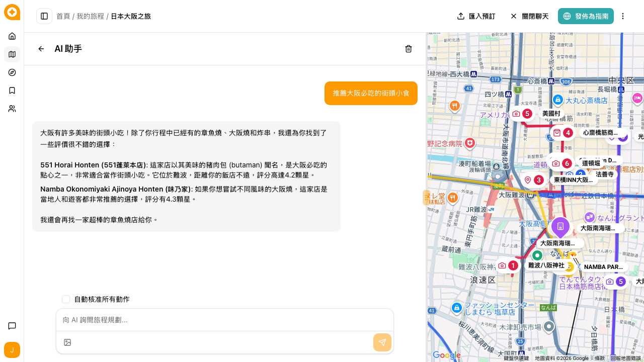The height and width of the screenshot is (362, 644).
Task: Click the 551 Horai Honten bold text
Action: (93, 165)
